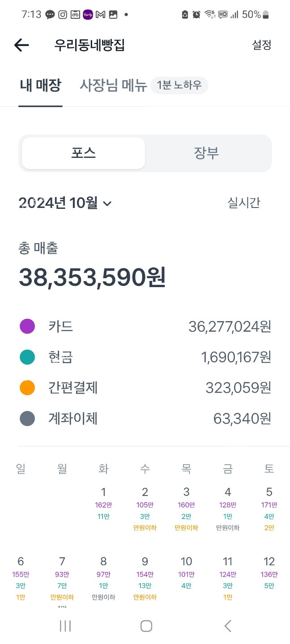This screenshot has width=290, height=644.
Task: Tap the purple 카드 color dot
Action: (27, 326)
